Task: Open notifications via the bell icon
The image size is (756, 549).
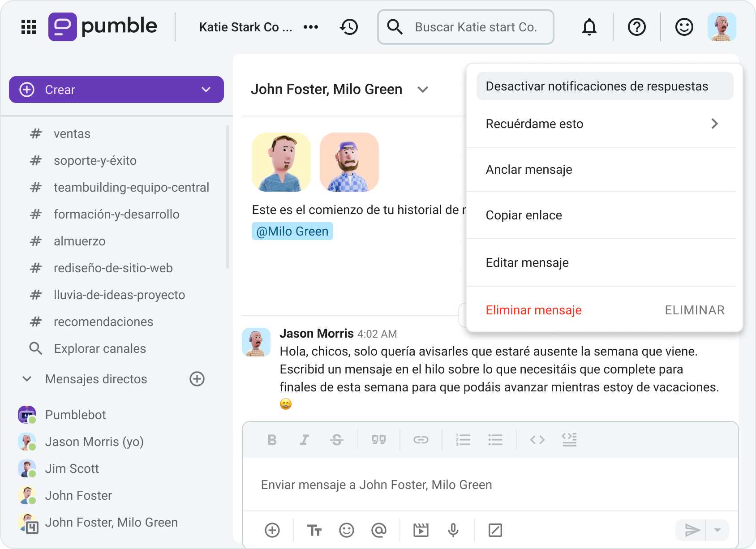Action: 589,27
